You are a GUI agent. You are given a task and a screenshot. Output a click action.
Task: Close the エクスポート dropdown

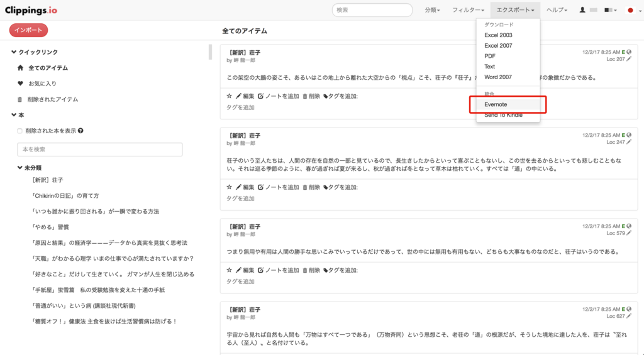pos(515,10)
